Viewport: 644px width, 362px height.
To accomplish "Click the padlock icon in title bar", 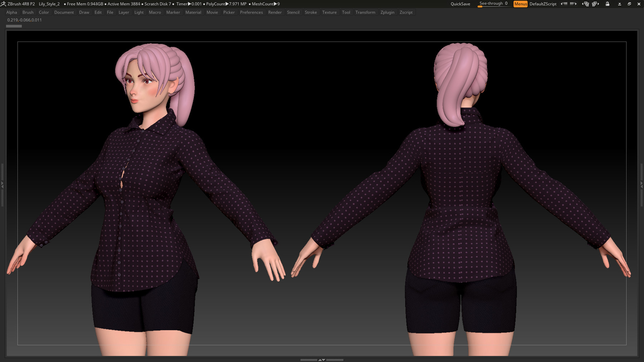I will coord(608,4).
